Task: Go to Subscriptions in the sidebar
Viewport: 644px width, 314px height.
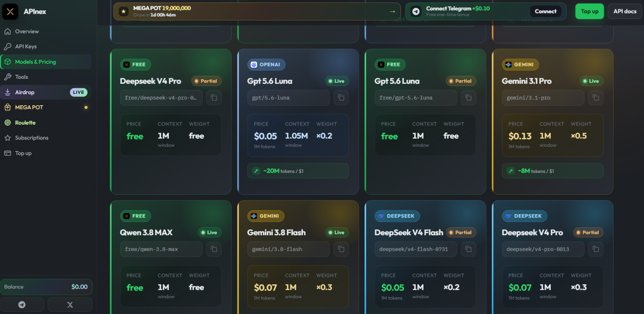Action: 46,138
